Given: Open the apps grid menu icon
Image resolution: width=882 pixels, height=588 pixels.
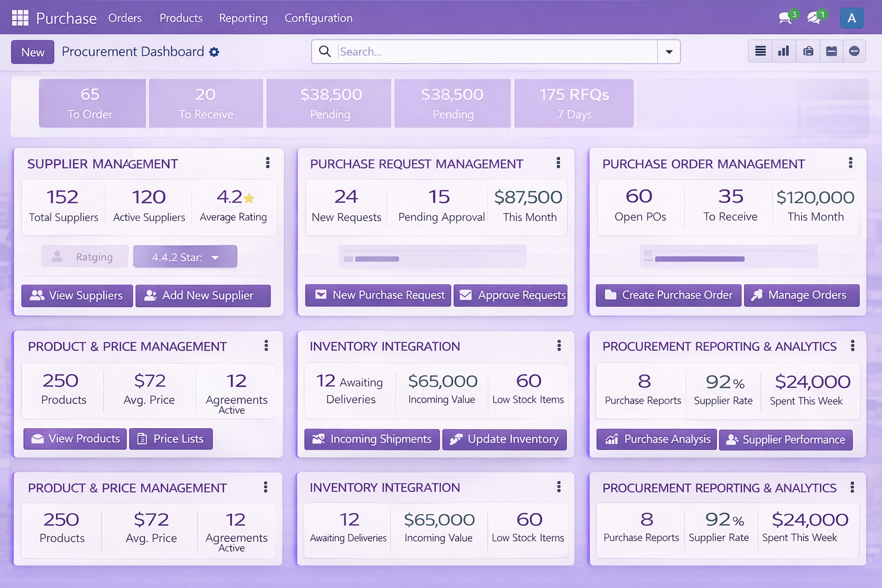Looking at the screenshot, I should pyautogui.click(x=20, y=18).
